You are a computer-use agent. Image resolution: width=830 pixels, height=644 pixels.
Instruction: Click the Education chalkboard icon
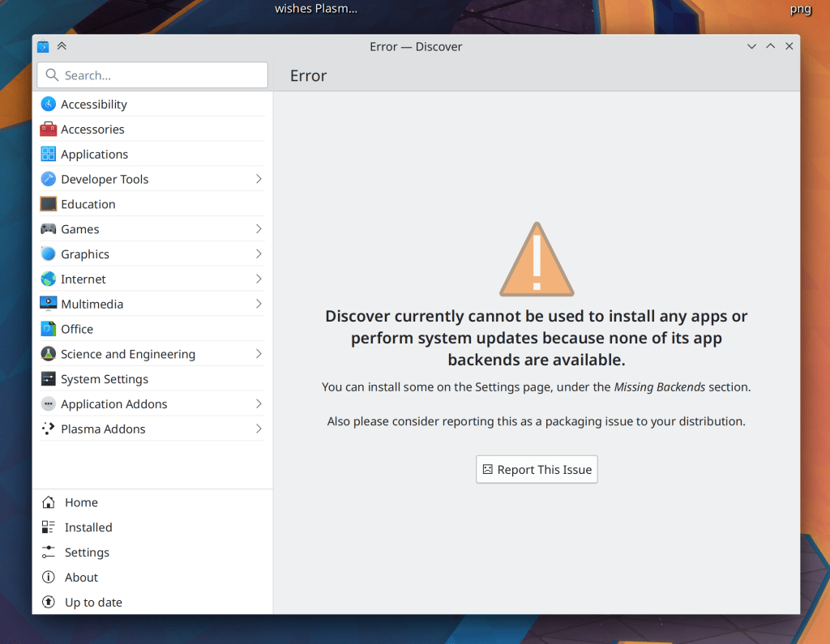[49, 204]
